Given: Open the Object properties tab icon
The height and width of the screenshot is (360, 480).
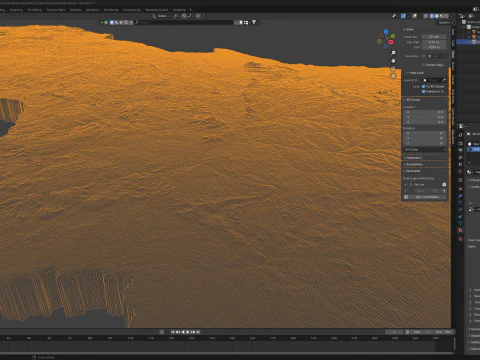Looking at the screenshot, I should pos(460,189).
